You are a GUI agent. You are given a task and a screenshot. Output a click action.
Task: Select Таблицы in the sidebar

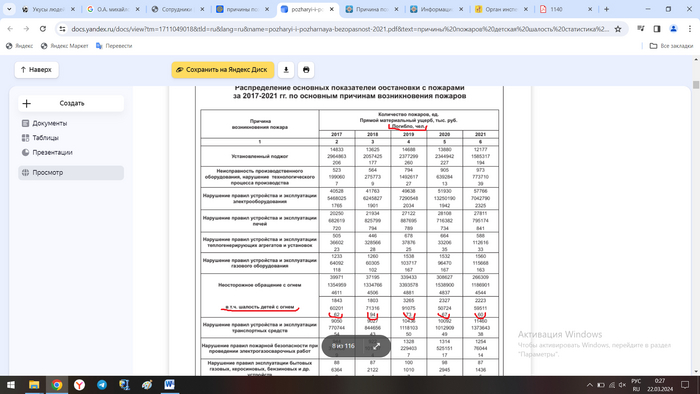(x=45, y=138)
